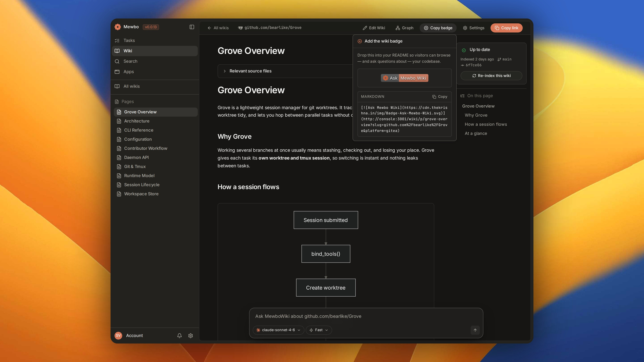
Task: Open the Workspace Store page
Action: pyautogui.click(x=156, y=194)
